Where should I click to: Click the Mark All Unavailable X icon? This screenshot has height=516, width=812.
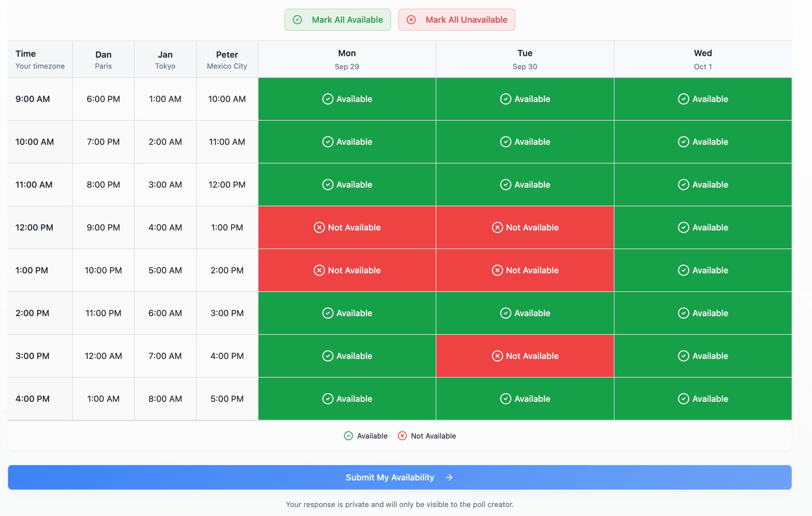411,20
